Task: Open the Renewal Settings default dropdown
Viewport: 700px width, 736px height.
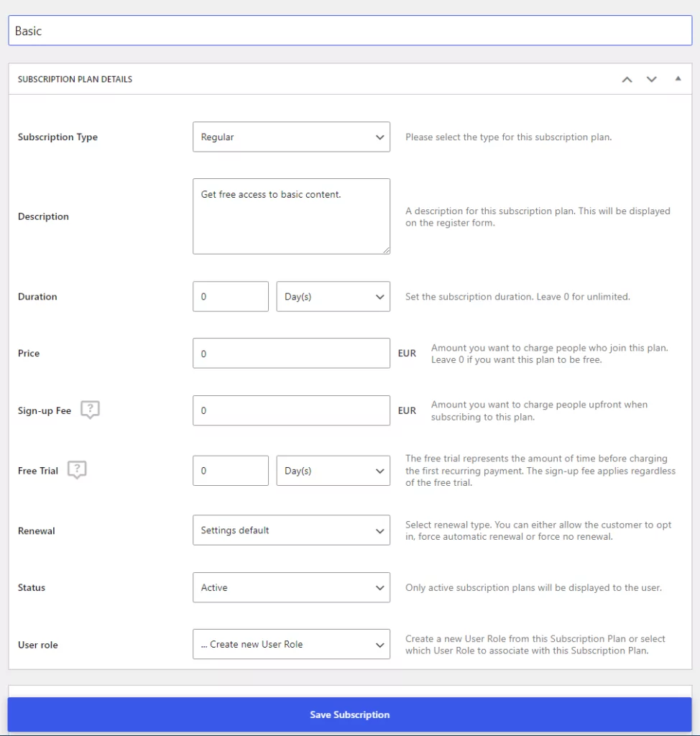Action: click(x=291, y=530)
